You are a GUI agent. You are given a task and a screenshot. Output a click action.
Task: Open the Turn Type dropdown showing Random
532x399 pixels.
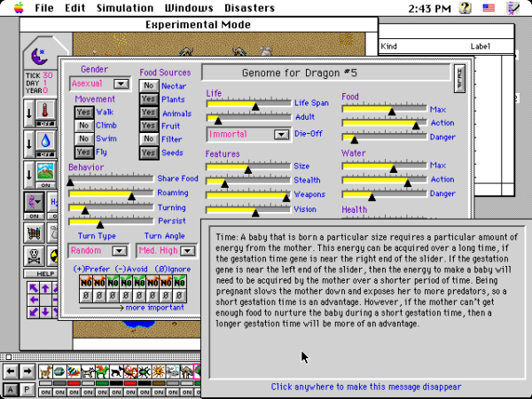[x=98, y=251]
